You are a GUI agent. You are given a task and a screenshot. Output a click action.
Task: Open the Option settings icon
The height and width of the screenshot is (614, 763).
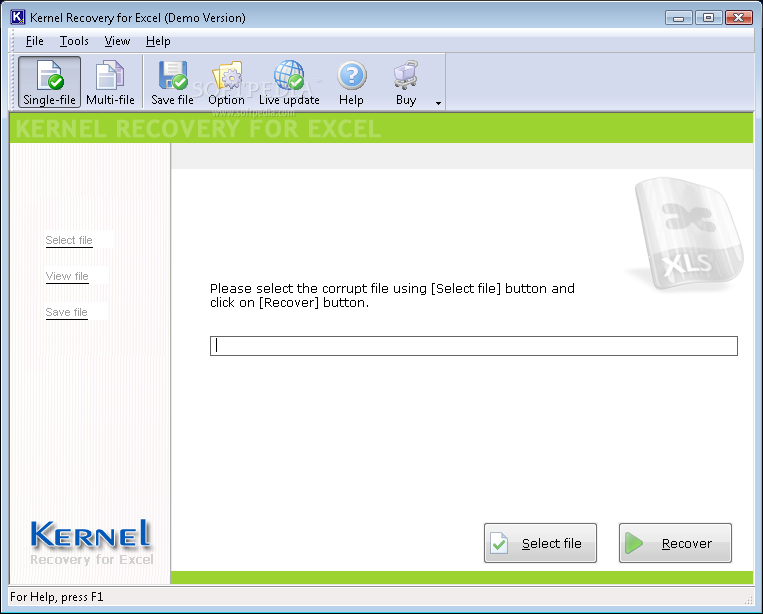[226, 82]
